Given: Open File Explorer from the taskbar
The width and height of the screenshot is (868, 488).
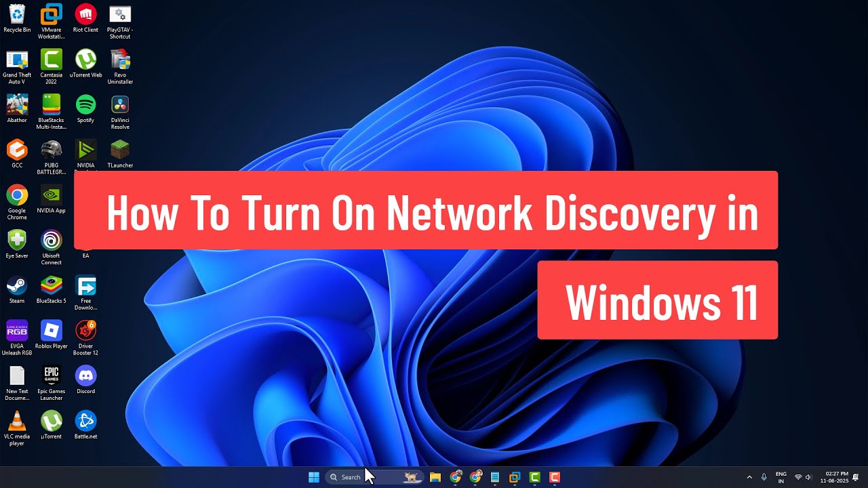Looking at the screenshot, I should coord(435,477).
